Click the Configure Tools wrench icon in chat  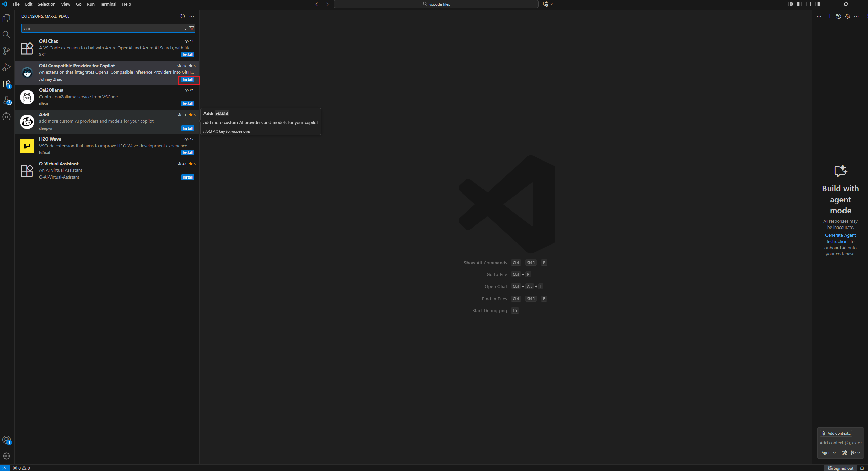[x=844, y=453]
